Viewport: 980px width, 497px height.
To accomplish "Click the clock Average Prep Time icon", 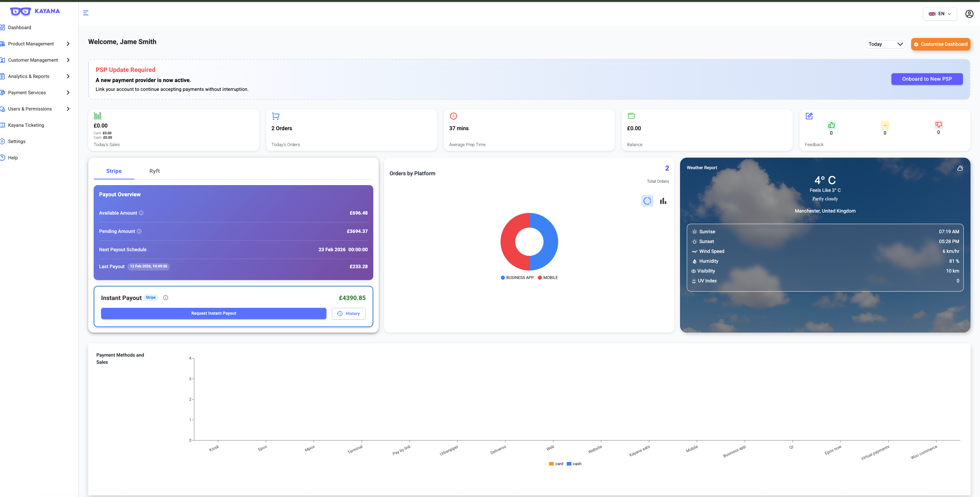I will point(453,116).
